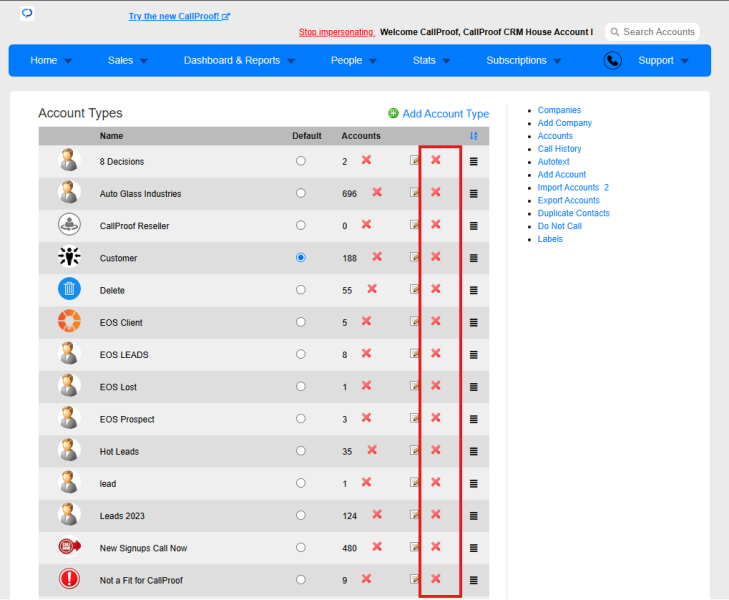The image size is (729, 600).
Task: Expand the Subscriptions menu arrow
Action: (558, 61)
